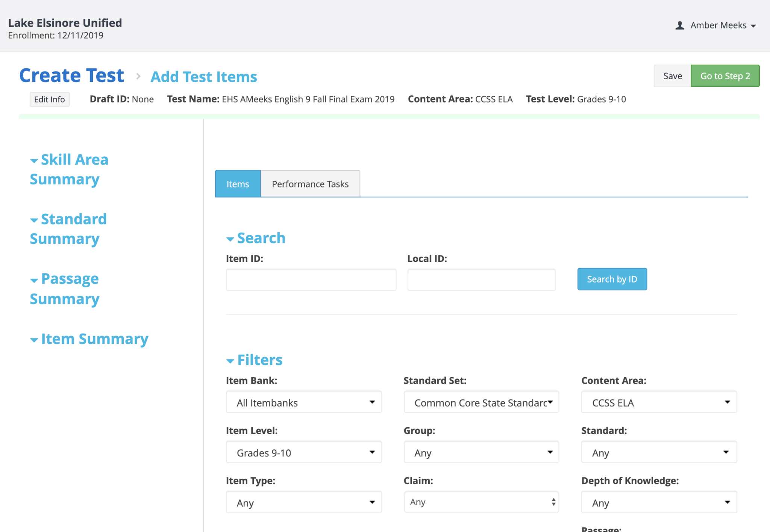Click the user profile icon beside Amber Meeks

click(x=679, y=26)
